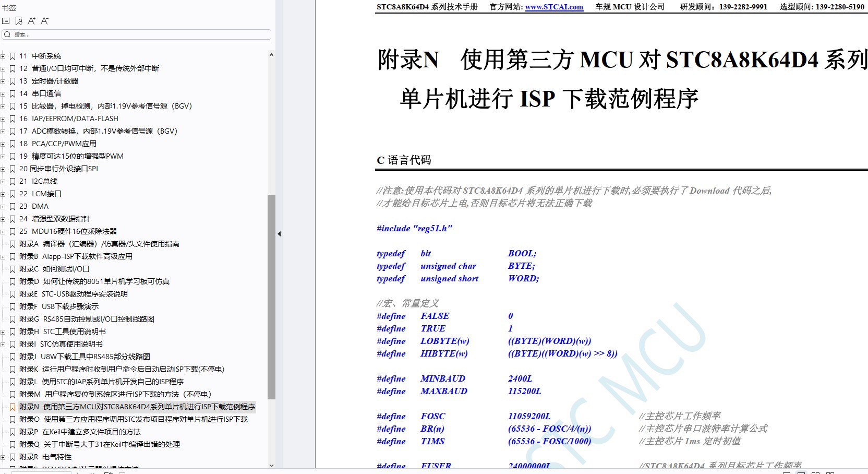
Task: Click bookmark icon beside '14 串口通信'
Action: (x=13, y=93)
